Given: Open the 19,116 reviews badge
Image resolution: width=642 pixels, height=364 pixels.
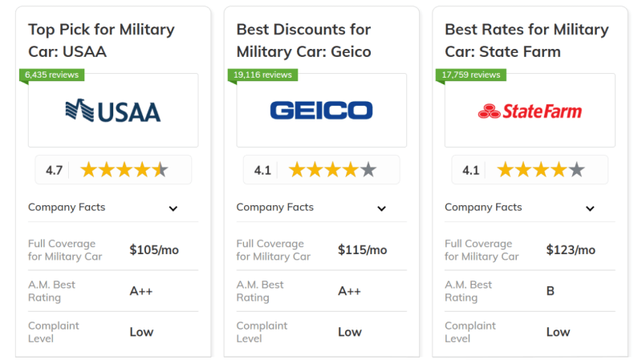Looking at the screenshot, I should [262, 75].
